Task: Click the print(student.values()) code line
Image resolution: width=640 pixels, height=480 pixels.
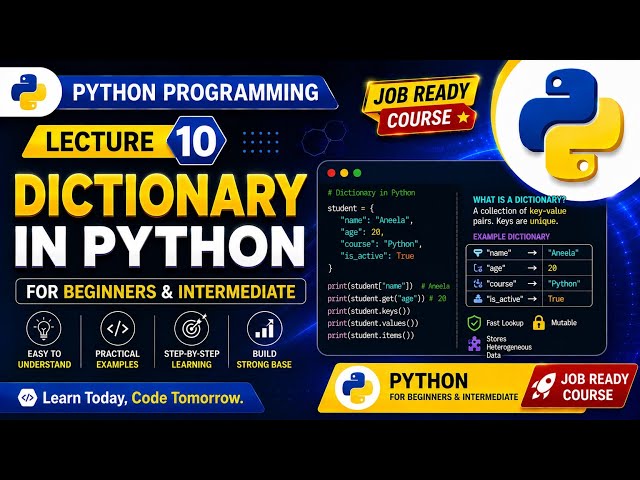Action: (373, 323)
